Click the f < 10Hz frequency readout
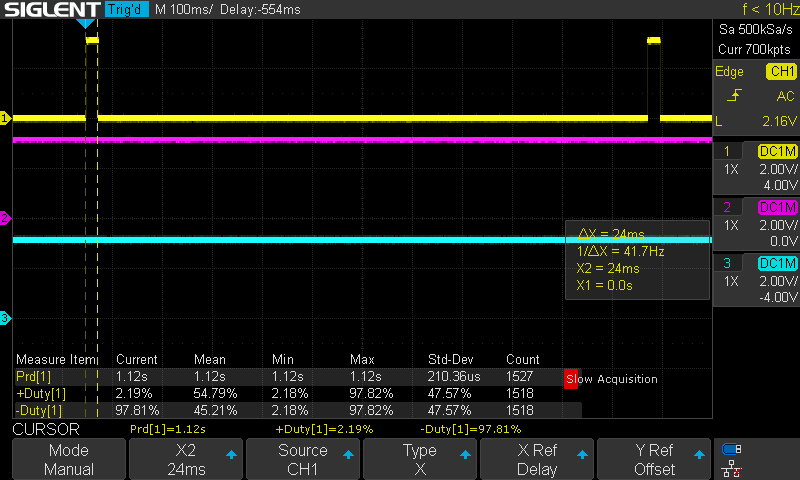 coord(771,9)
